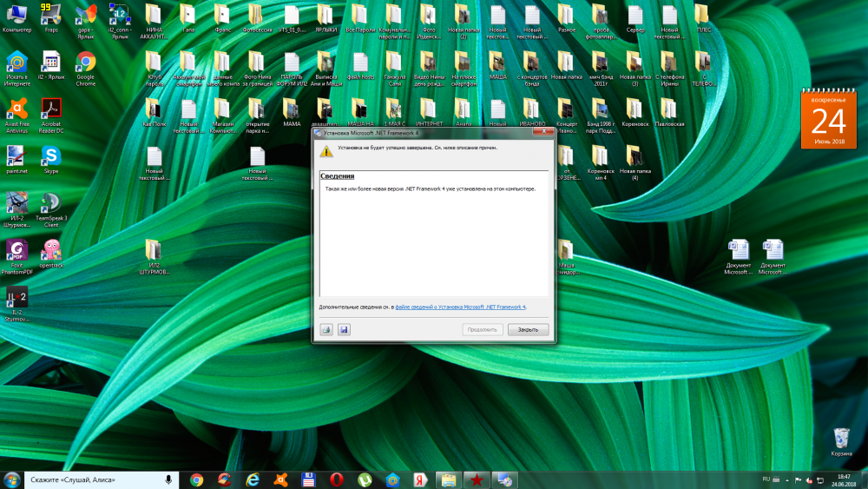Click the print icon in installer dialog
Screen dimensions: 868x489
[327, 330]
